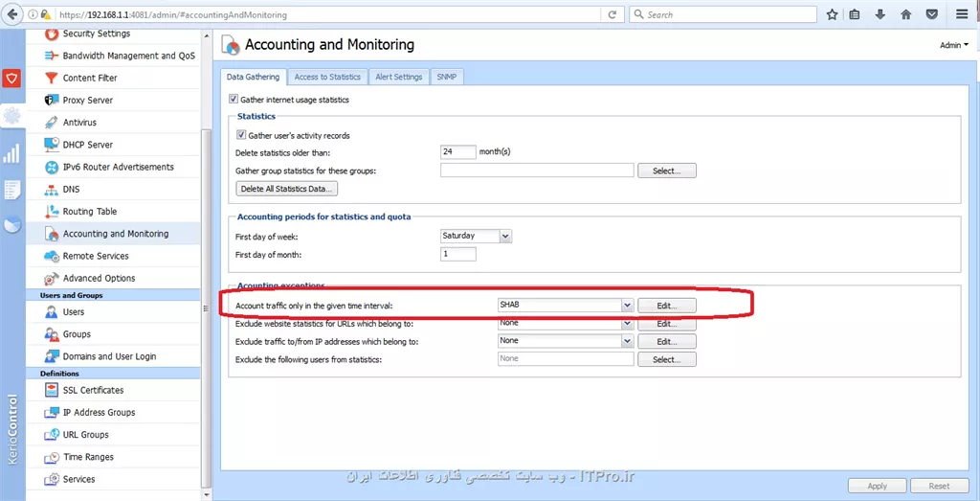Click the browser address bar URL
This screenshot has height=501, width=980.
(173, 14)
